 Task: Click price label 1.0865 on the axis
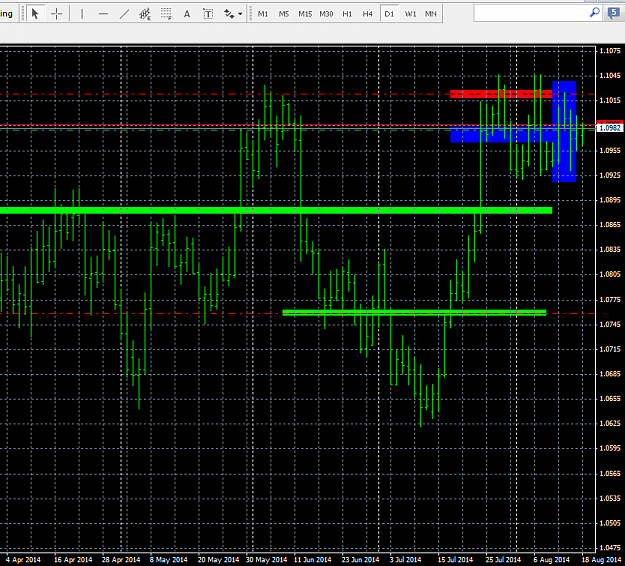click(610, 225)
